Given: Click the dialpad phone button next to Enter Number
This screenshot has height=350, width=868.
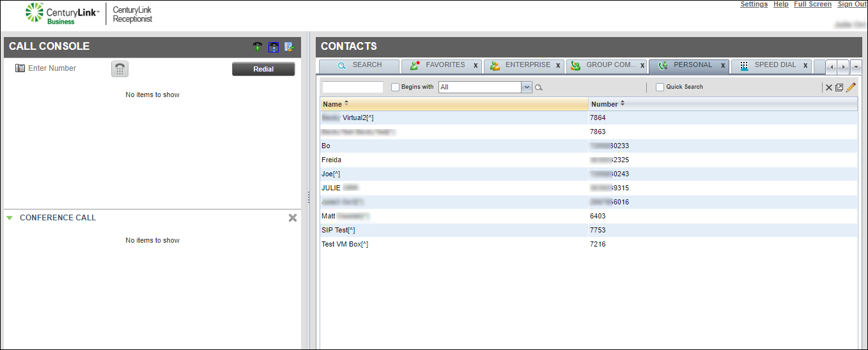Looking at the screenshot, I should 120,69.
